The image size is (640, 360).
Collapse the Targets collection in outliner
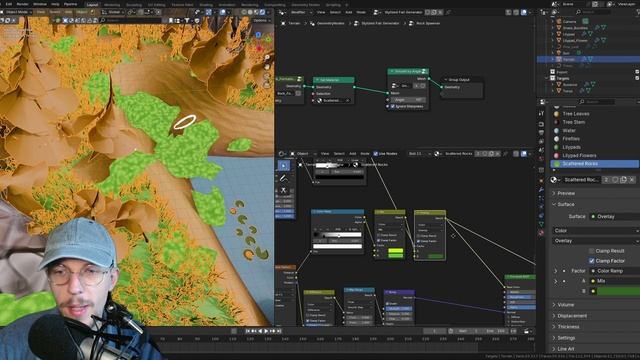tap(547, 78)
